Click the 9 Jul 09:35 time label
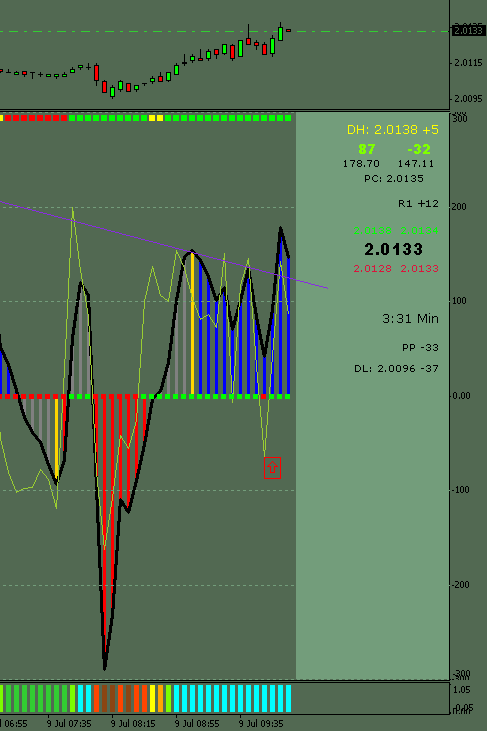This screenshot has width=487, height=731. (261, 724)
